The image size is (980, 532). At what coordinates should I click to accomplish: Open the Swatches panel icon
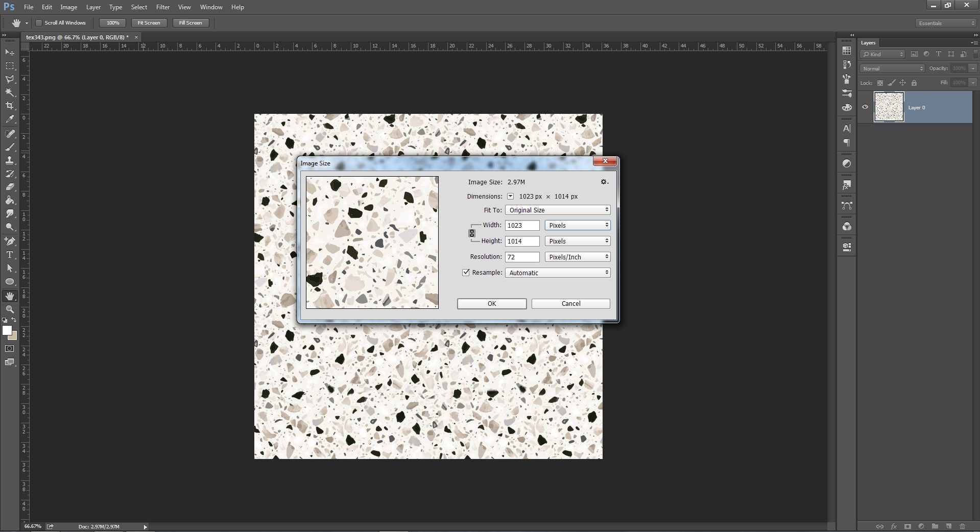coord(847,51)
